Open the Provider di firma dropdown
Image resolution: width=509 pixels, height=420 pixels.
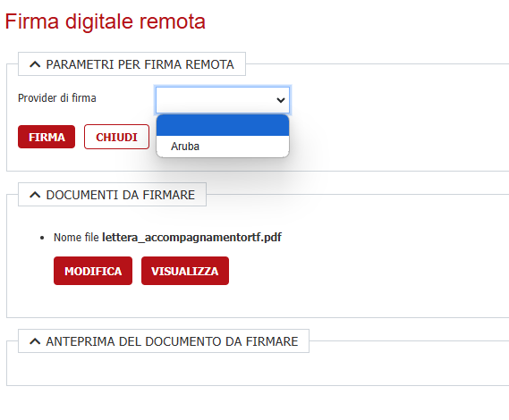coord(223,100)
